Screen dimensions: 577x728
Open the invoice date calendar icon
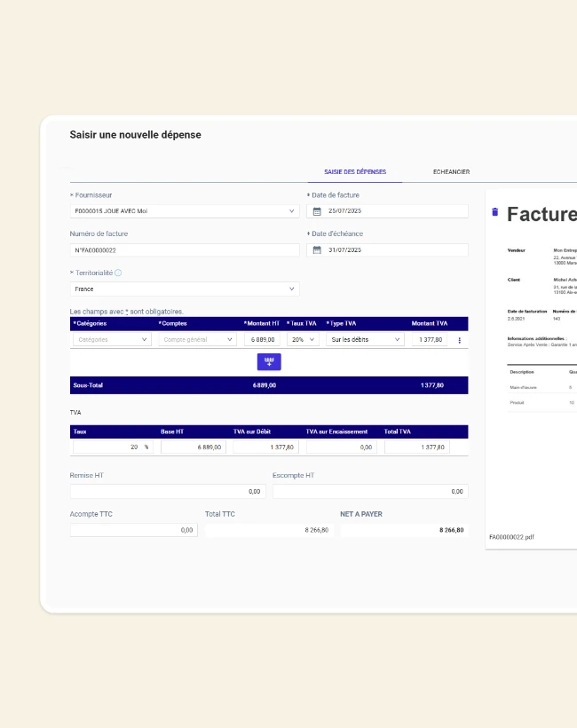[317, 211]
